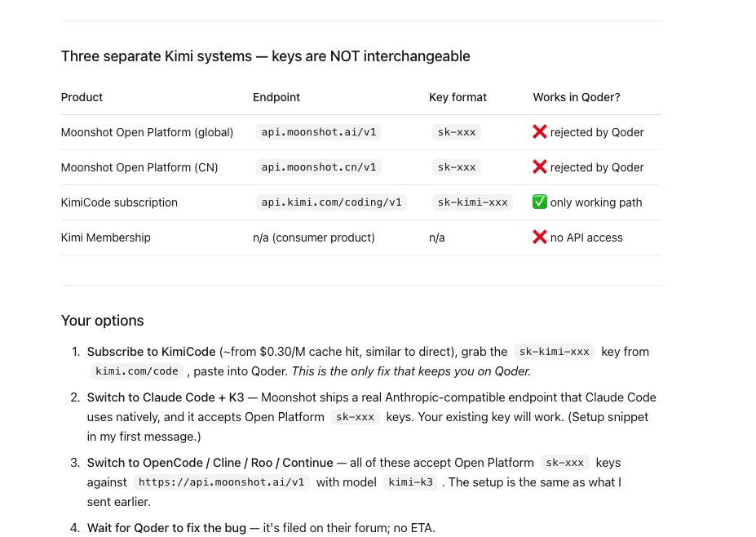Click green checkmark icon beside only working path

click(x=540, y=202)
